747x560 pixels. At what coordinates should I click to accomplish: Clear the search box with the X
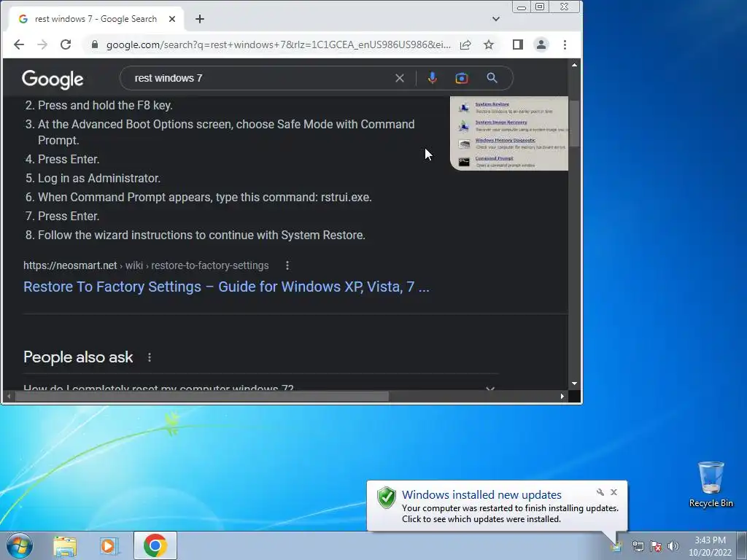pyautogui.click(x=400, y=78)
